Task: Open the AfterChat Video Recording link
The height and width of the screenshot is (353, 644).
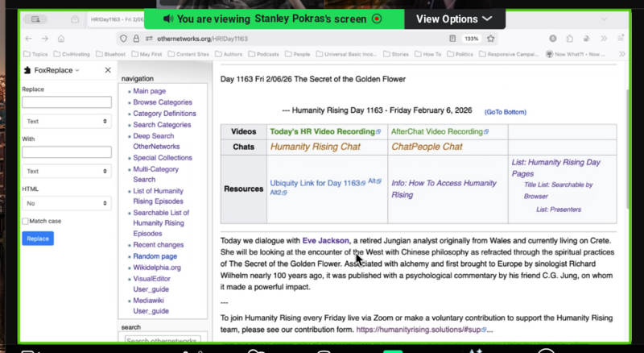Action: [x=440, y=131]
